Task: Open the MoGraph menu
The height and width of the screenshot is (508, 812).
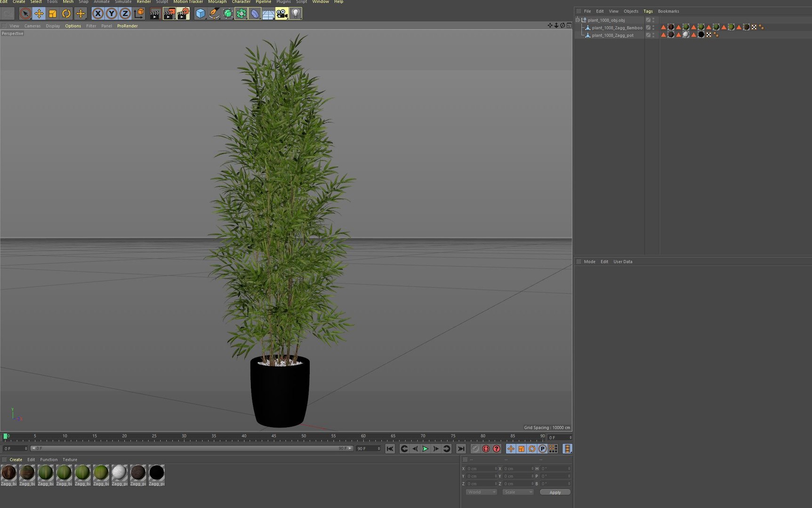Action: 217,2
